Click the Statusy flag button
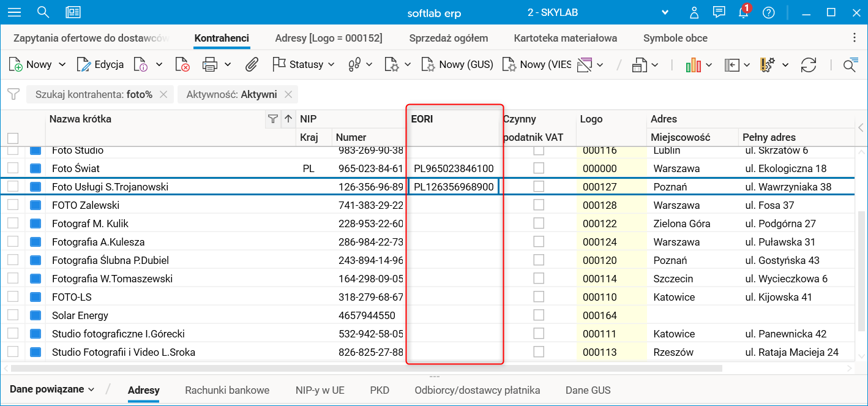The image size is (868, 406). (297, 64)
